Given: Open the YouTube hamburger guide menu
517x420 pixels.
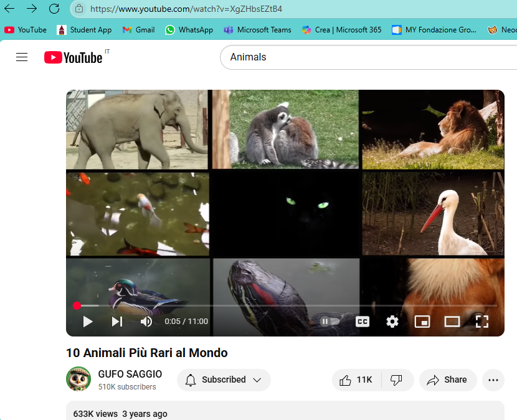Looking at the screenshot, I should tap(22, 57).
